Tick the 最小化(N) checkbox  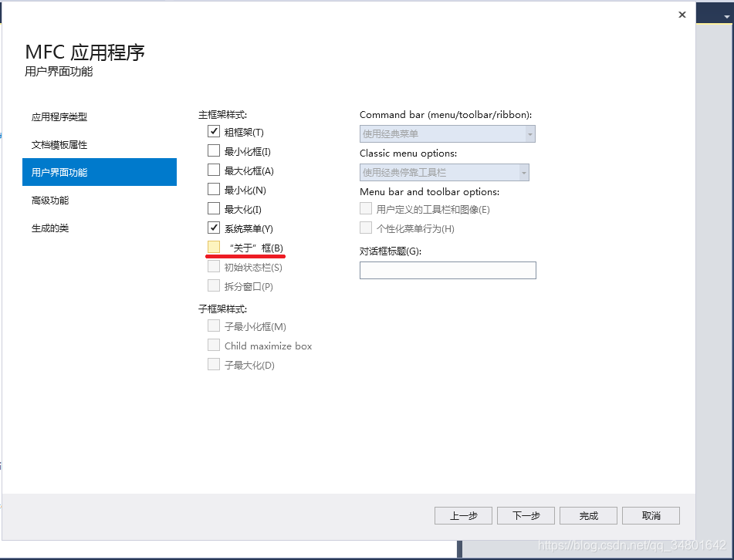[214, 189]
